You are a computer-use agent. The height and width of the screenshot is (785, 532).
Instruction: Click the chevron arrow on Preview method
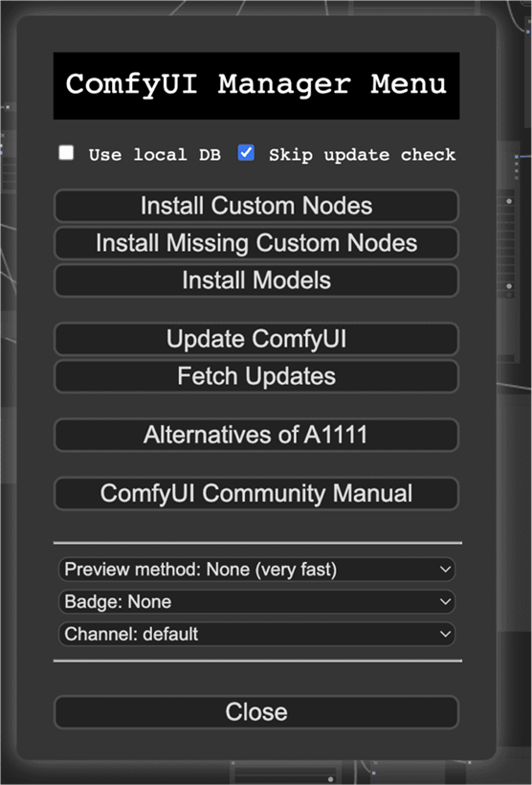(x=445, y=570)
